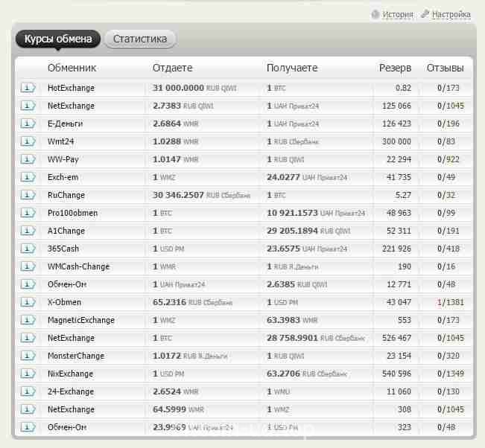Sort by the Отдаете column header
Viewport: 485px width, 448px height.
tap(173, 68)
